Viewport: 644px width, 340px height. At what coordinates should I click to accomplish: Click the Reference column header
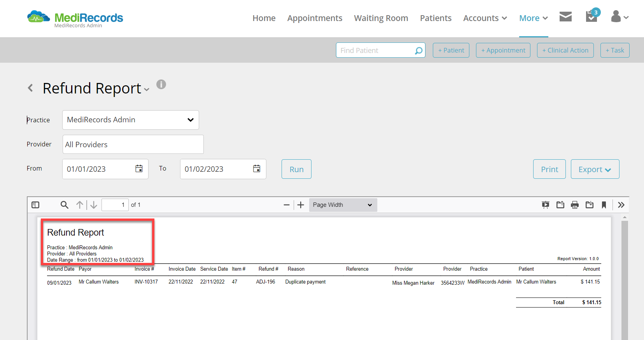357,269
